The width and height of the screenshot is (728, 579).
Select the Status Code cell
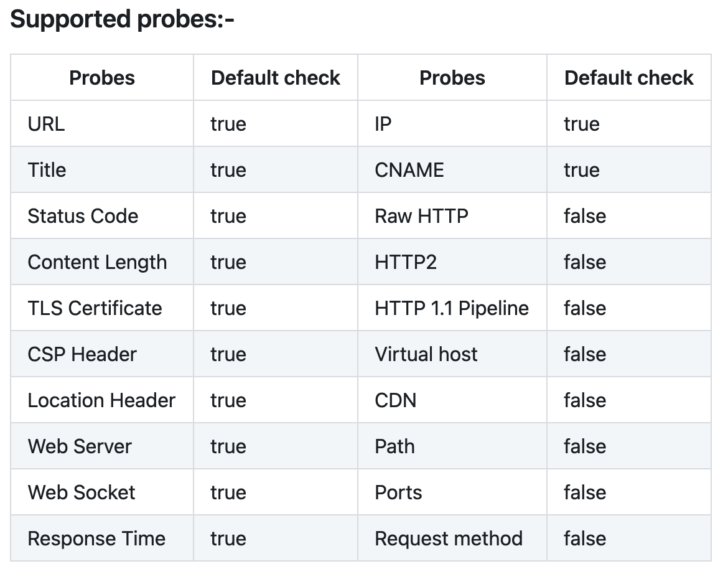click(x=102, y=215)
